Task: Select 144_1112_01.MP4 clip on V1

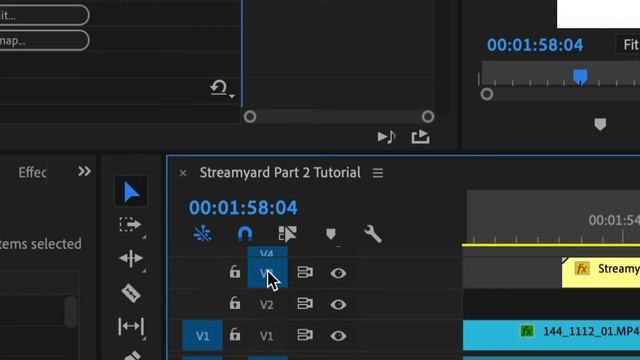Action: tap(551, 335)
